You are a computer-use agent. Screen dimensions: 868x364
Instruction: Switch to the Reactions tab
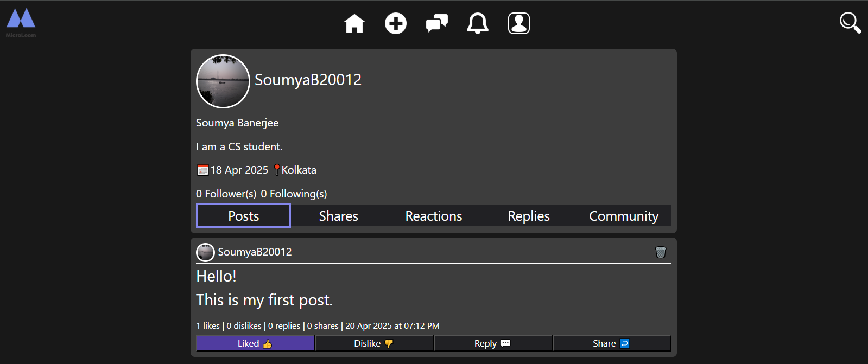click(x=433, y=216)
